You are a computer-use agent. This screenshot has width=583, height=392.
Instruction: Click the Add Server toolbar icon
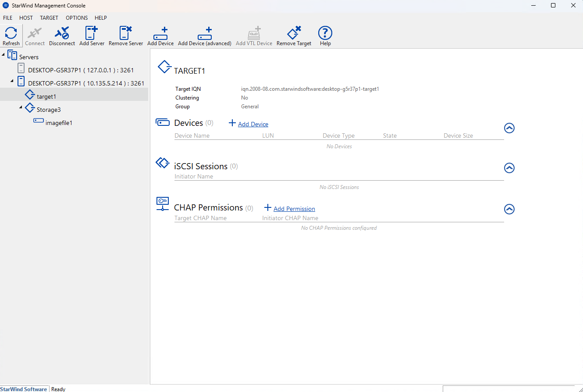coord(92,33)
